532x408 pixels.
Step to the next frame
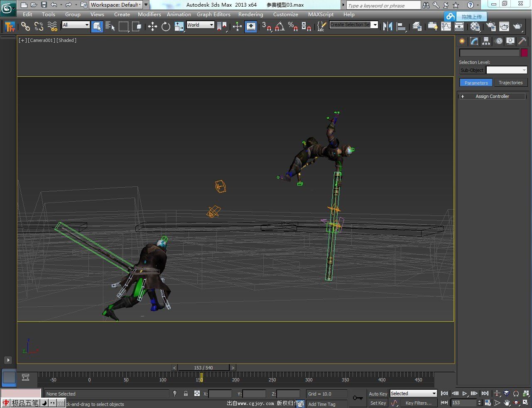coord(474,393)
